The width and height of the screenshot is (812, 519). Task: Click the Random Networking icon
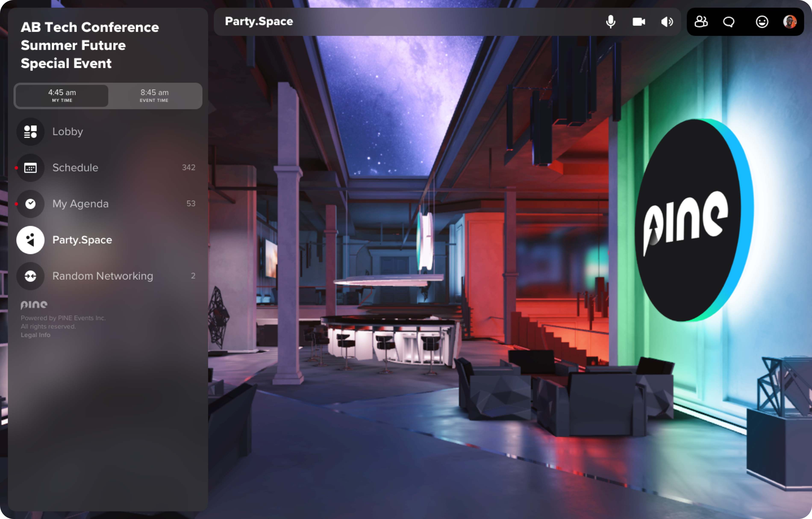coord(30,276)
